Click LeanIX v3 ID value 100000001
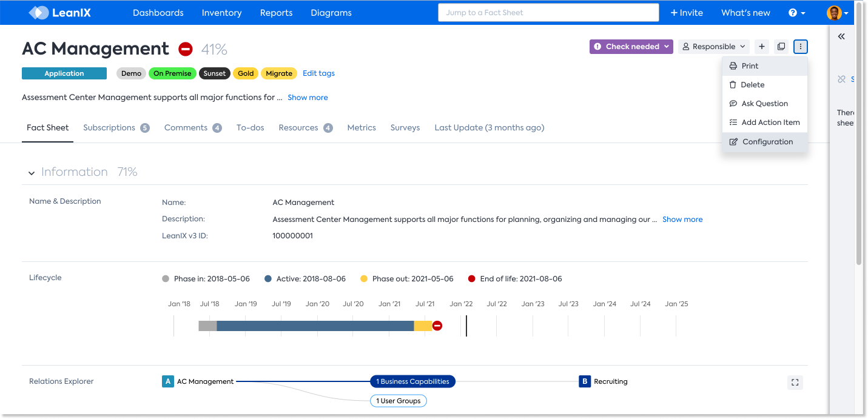The image size is (868, 419). click(293, 236)
